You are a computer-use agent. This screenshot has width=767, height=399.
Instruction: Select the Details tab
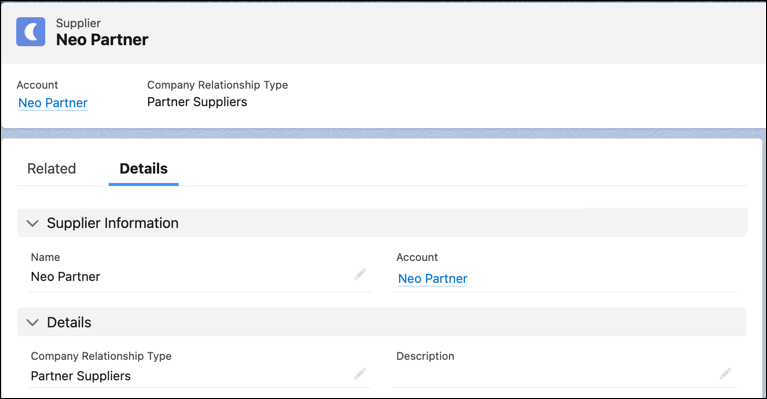tap(143, 169)
